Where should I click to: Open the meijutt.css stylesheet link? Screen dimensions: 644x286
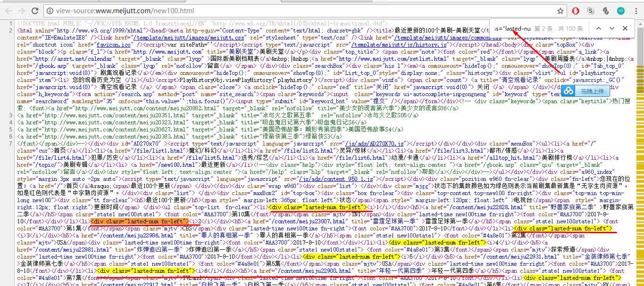coord(189,37)
